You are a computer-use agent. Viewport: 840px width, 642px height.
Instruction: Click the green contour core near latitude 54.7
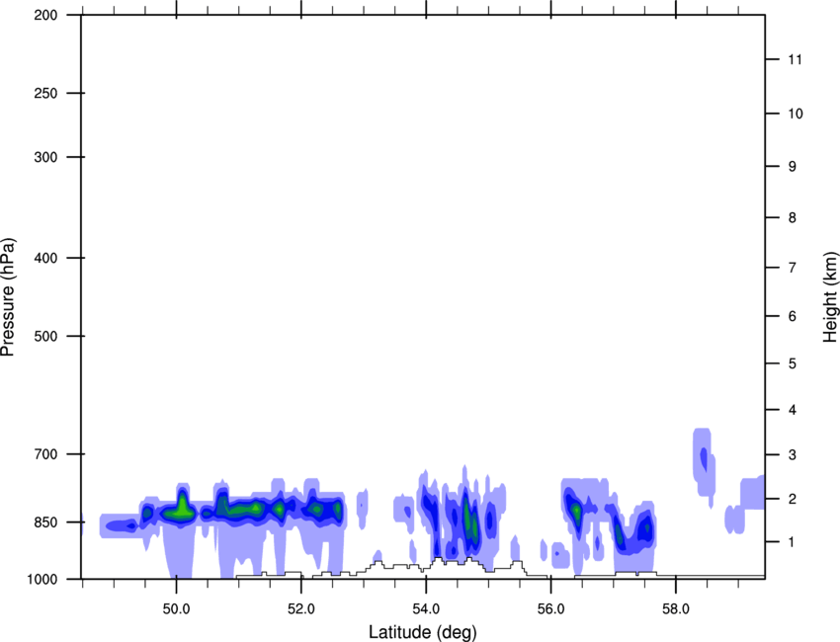click(470, 521)
